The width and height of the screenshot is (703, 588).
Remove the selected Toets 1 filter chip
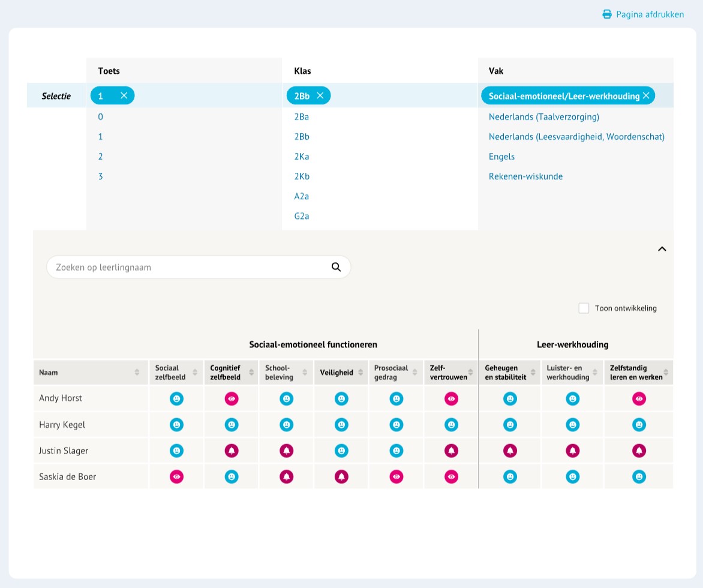tap(124, 95)
